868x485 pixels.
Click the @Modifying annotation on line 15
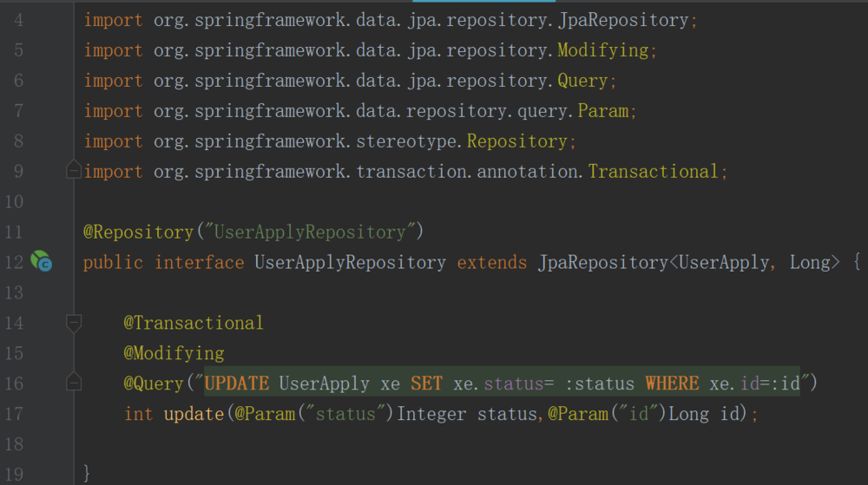pyautogui.click(x=174, y=353)
